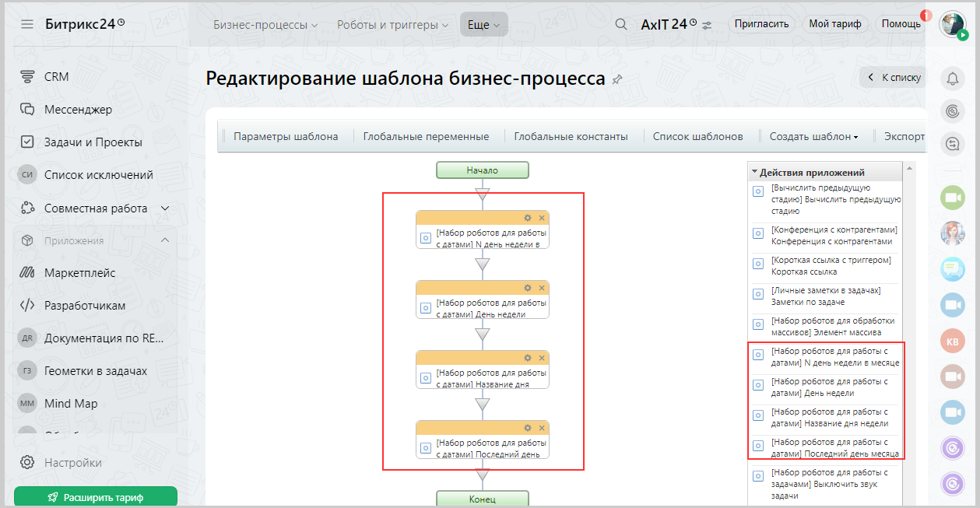This screenshot has width=980, height=508.
Task: Click the Короткая ссылка action icon
Action: tap(758, 265)
